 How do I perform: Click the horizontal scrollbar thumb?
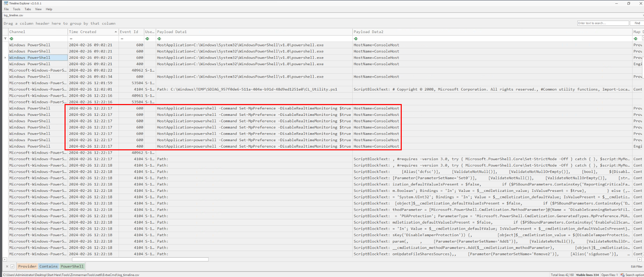pos(140,259)
